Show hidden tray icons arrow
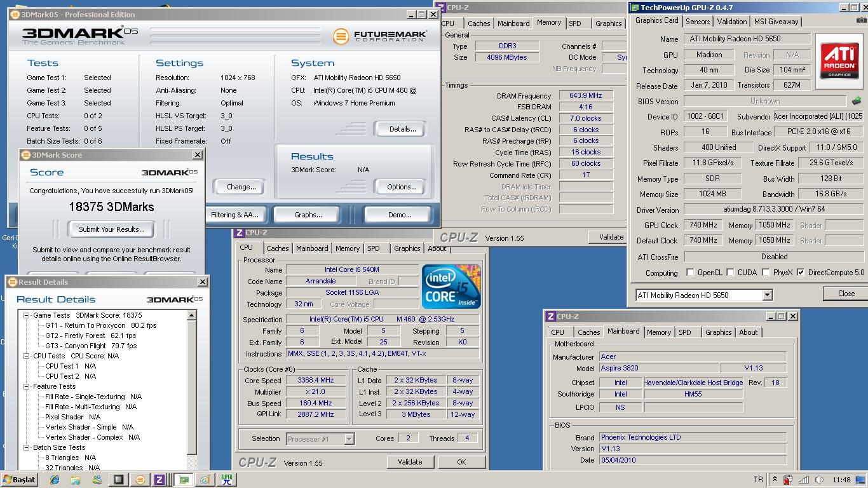The width and height of the screenshot is (868, 488). 775,480
